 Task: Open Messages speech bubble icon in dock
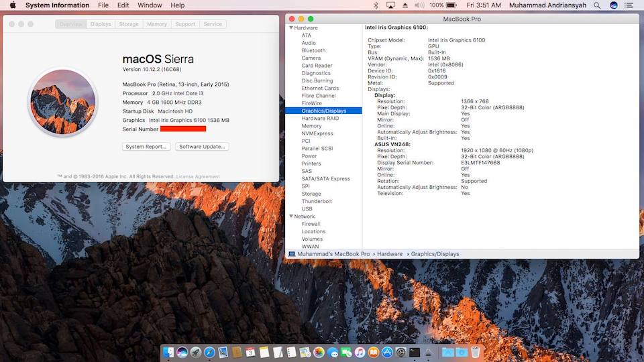332,352
